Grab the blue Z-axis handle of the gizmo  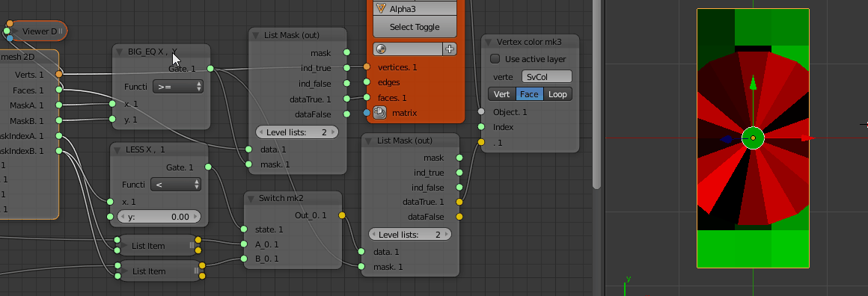click(x=727, y=140)
